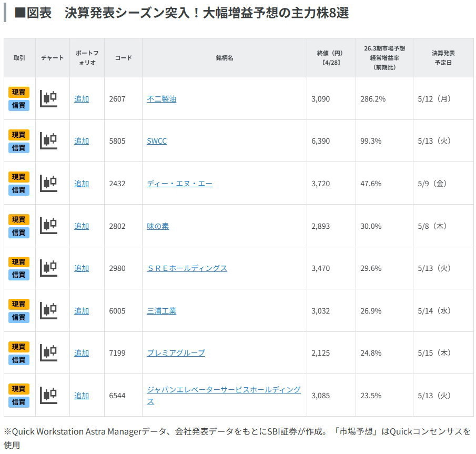Viewport: 476px width, 454px height.
Task: Click 信買 button for SWCC
Action: coord(19,148)
